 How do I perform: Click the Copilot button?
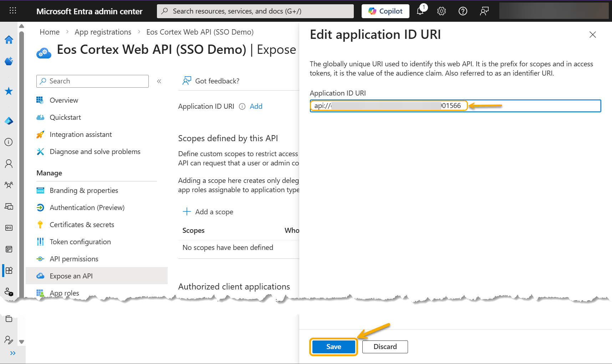(x=385, y=11)
